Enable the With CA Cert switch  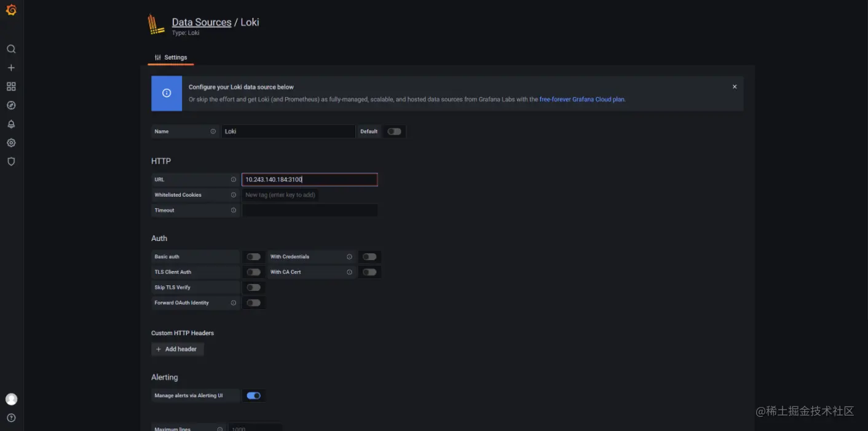[369, 272]
